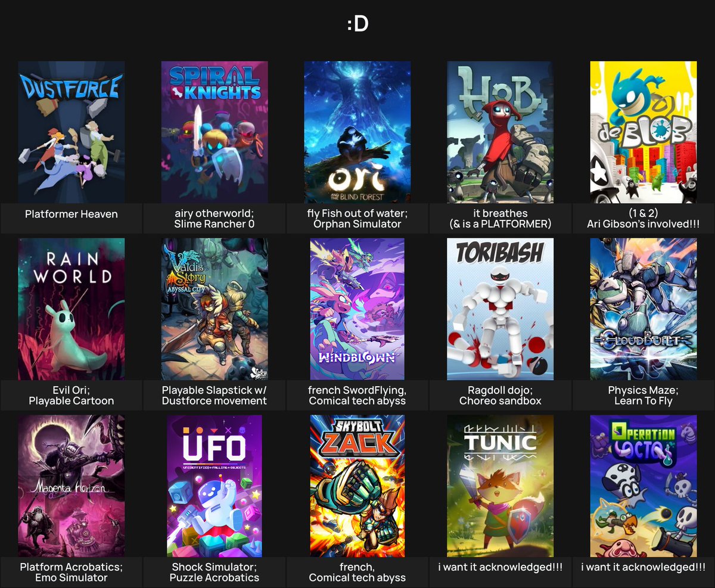Open the Hob game cover

[x=500, y=132]
